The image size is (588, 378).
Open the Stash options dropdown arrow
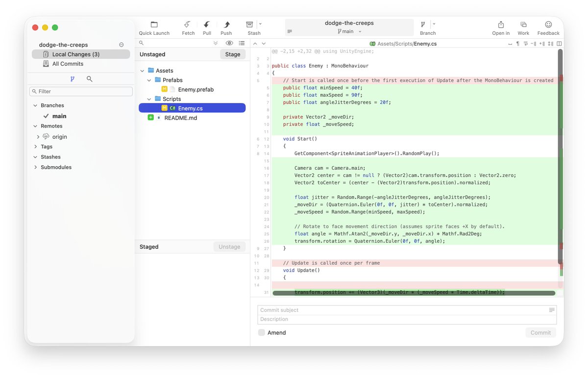260,24
